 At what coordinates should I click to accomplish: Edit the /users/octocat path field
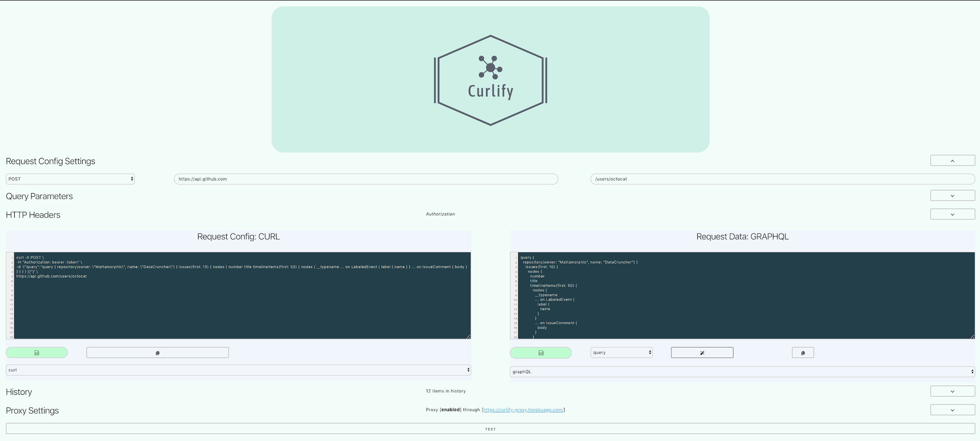pos(783,179)
